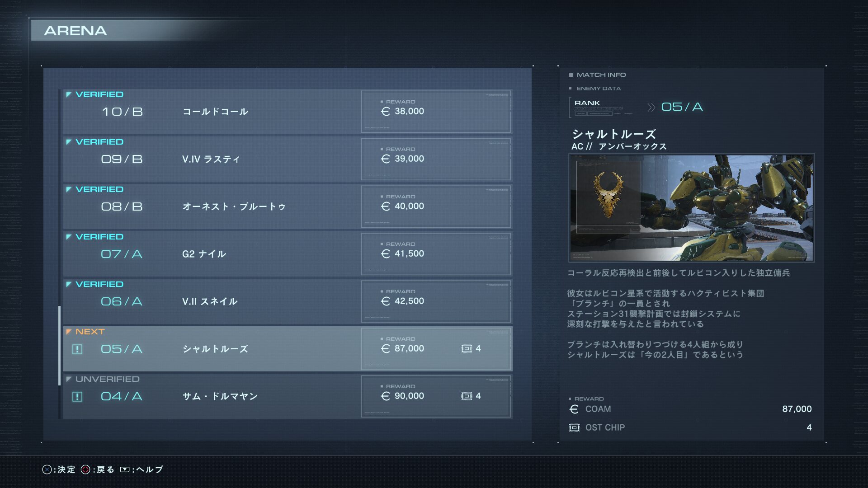Click the cross button confirm icon
868x488 pixels.
(x=47, y=469)
